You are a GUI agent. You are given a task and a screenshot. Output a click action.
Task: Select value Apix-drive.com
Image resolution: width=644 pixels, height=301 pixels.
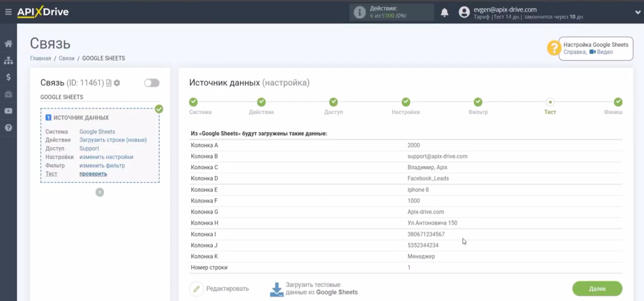coord(426,212)
